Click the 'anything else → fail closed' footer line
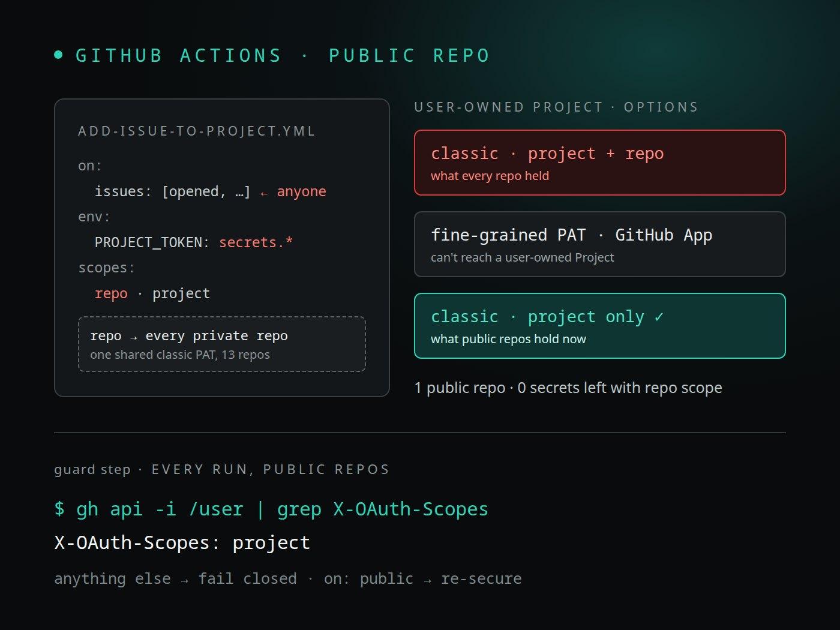This screenshot has width=840, height=630. coord(288,579)
